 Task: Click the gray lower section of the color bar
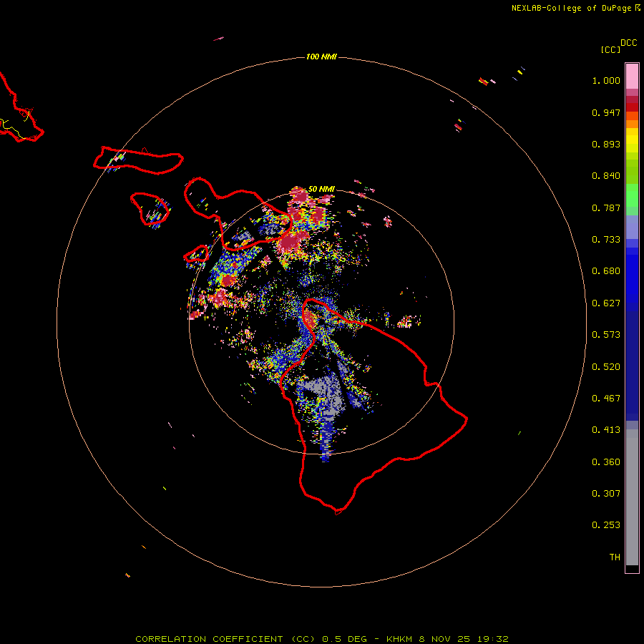tap(632, 497)
